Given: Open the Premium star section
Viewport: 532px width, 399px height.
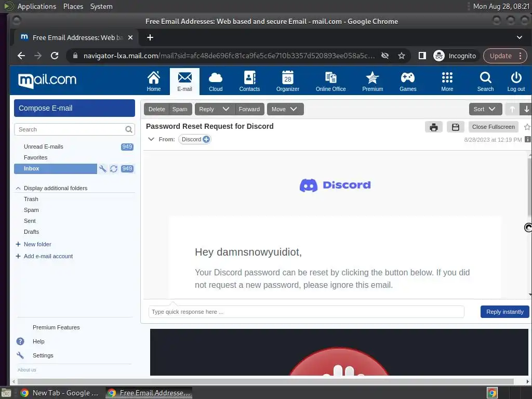Looking at the screenshot, I should (x=373, y=82).
